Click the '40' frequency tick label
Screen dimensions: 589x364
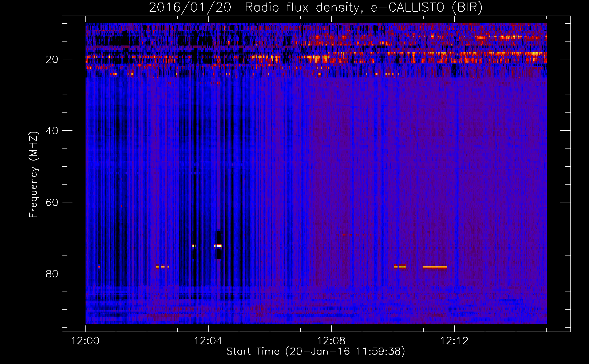(x=52, y=131)
